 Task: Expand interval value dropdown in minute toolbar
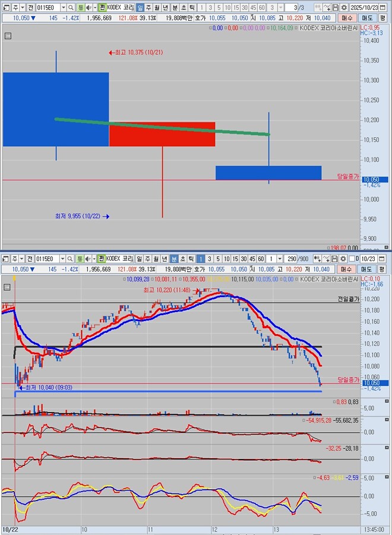tap(280, 259)
